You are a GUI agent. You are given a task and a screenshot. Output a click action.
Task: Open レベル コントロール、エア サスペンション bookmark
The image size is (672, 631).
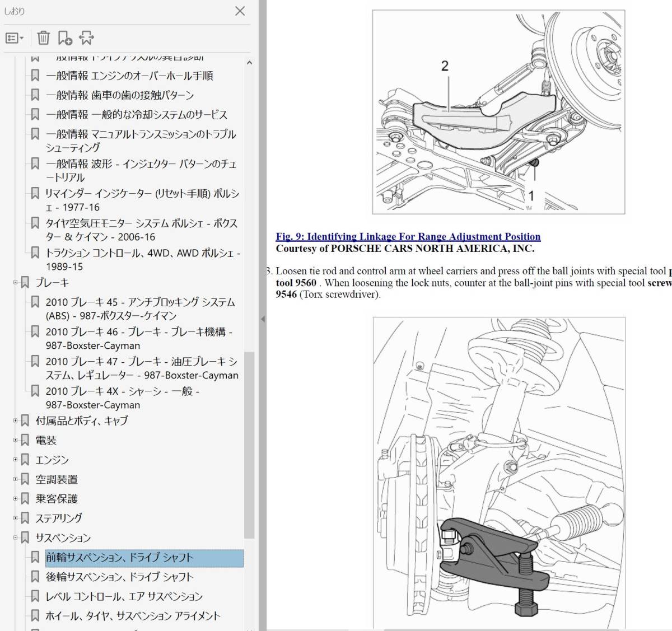point(124,596)
